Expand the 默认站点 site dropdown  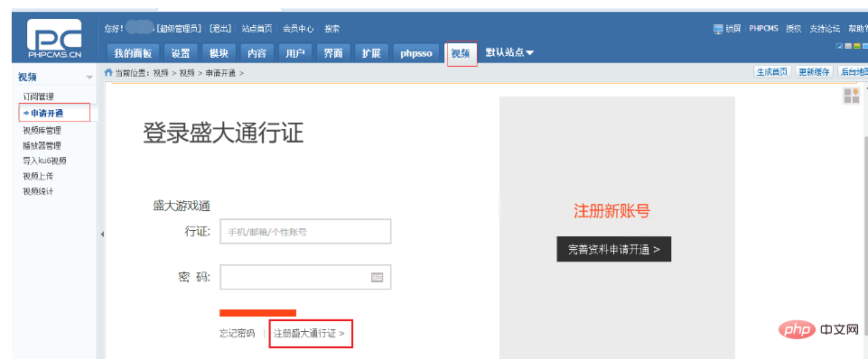tap(509, 52)
